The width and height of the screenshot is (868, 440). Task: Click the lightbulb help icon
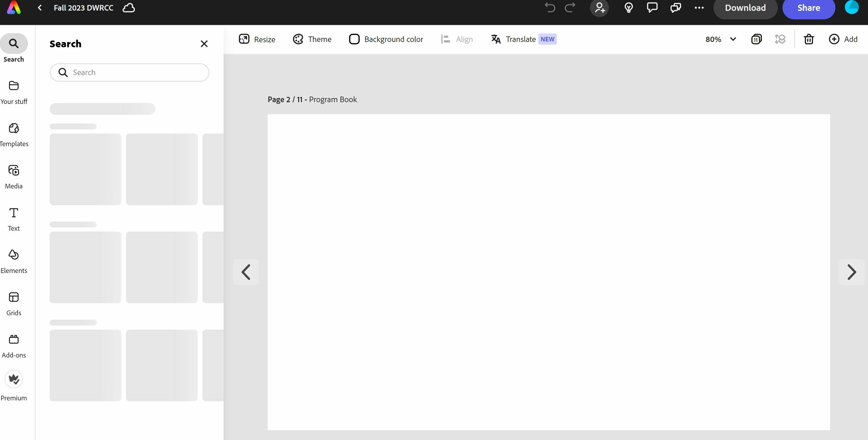tap(629, 7)
